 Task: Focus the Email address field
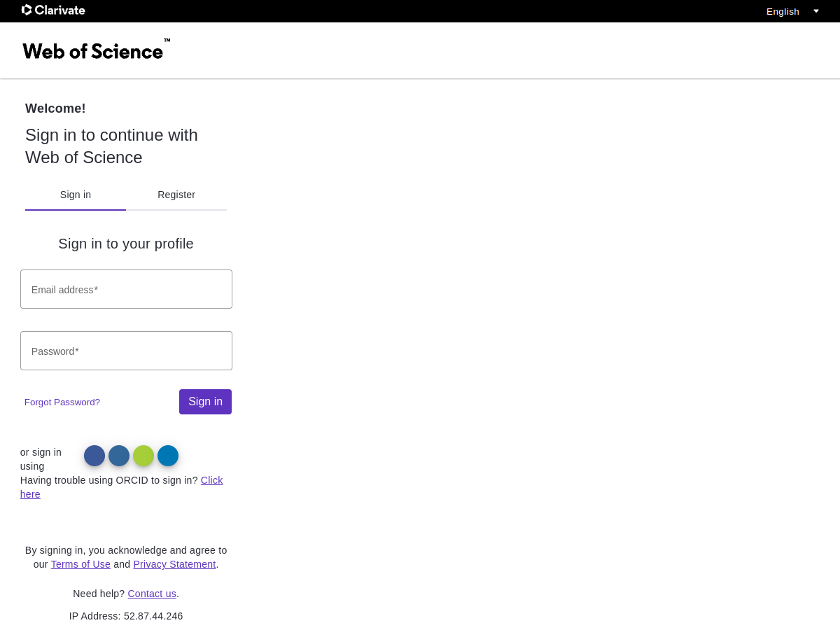pyautogui.click(x=126, y=289)
